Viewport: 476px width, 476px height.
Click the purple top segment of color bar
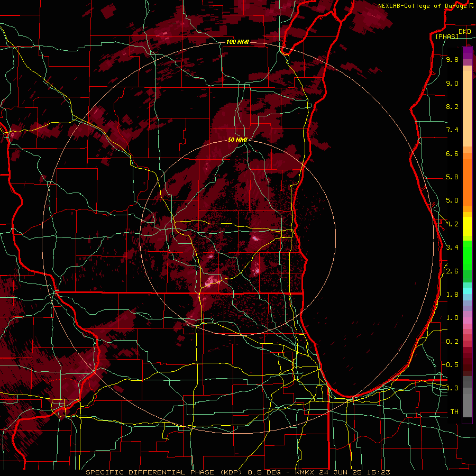coord(467,53)
